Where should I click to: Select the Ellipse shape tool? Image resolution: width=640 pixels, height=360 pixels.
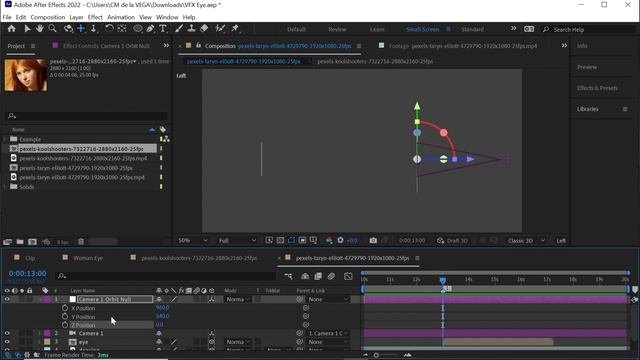(138, 29)
